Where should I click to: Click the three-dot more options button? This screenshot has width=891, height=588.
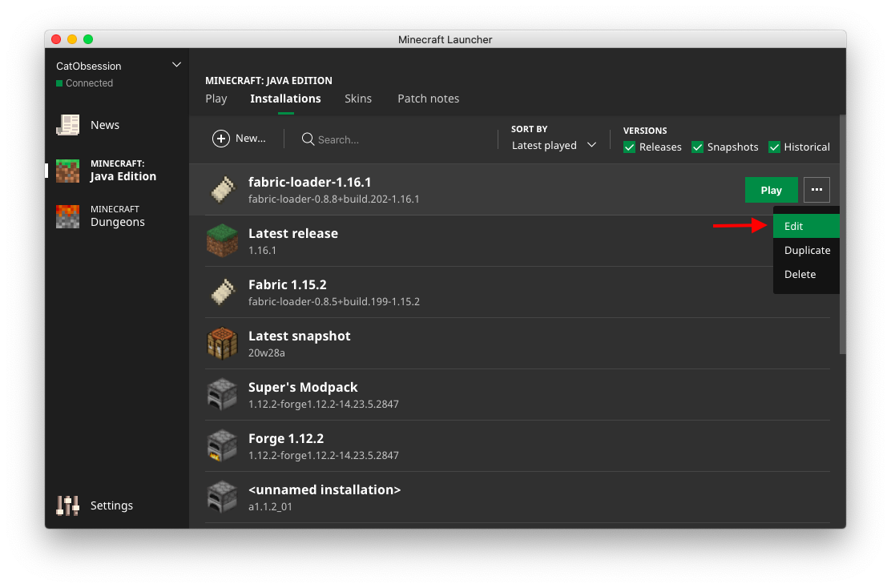[x=816, y=190]
